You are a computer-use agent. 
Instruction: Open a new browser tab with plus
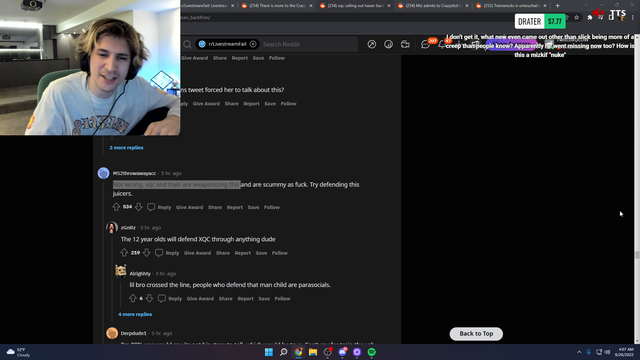[x=558, y=6]
